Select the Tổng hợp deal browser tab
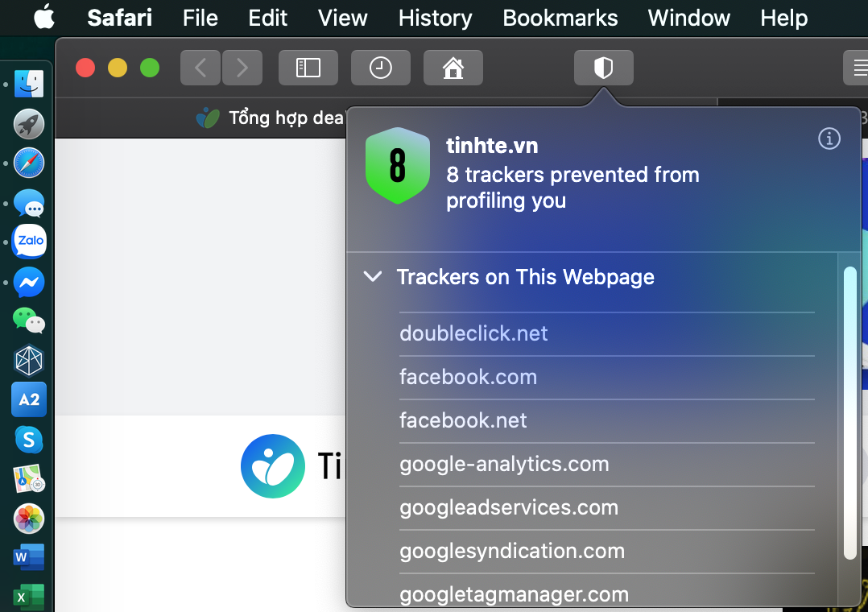 (271, 118)
